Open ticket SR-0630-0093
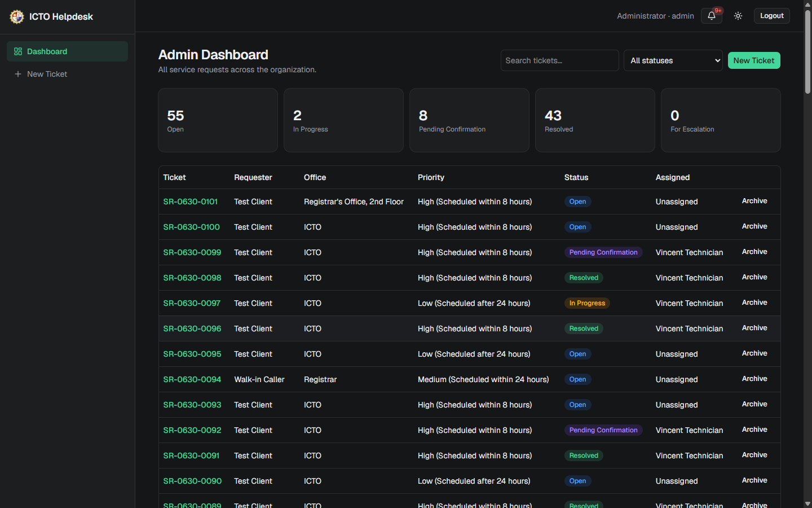The height and width of the screenshot is (508, 812). [192, 405]
